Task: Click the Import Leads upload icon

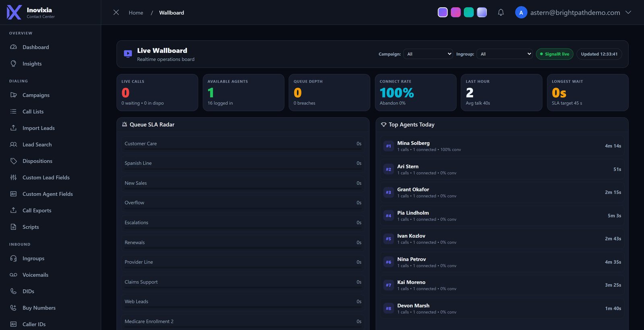Action: point(13,128)
